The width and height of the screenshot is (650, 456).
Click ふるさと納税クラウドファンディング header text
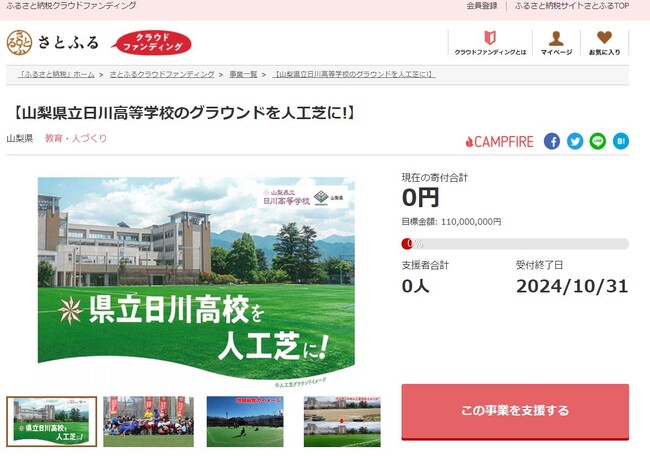coord(71,6)
